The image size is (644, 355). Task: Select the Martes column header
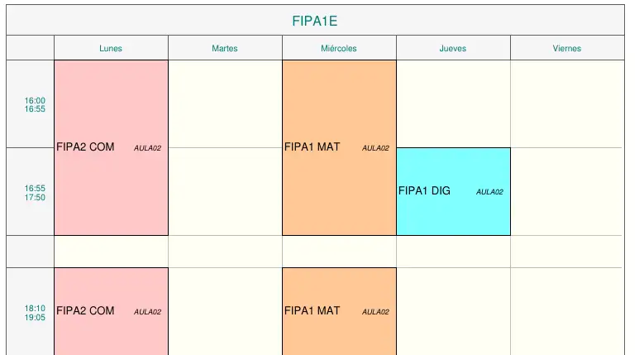point(225,48)
